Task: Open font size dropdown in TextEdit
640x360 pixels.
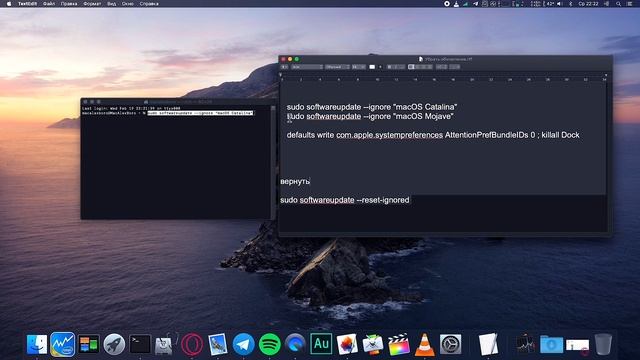Action: (x=359, y=67)
